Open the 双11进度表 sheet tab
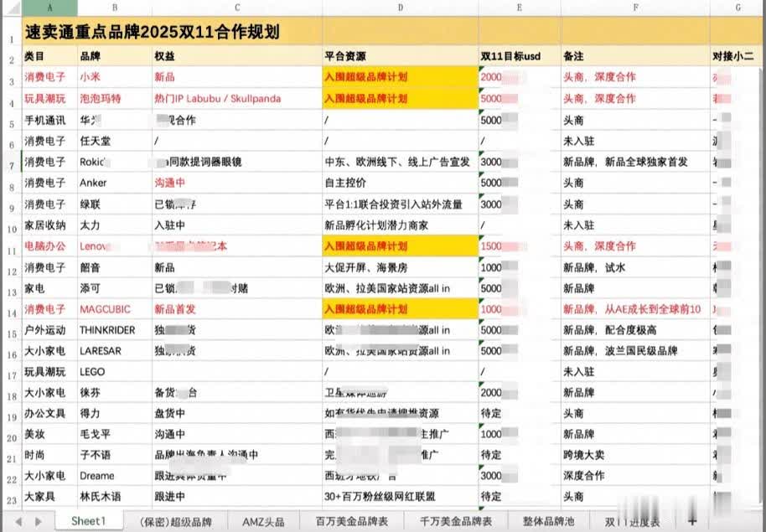766x532 pixels. [632, 522]
